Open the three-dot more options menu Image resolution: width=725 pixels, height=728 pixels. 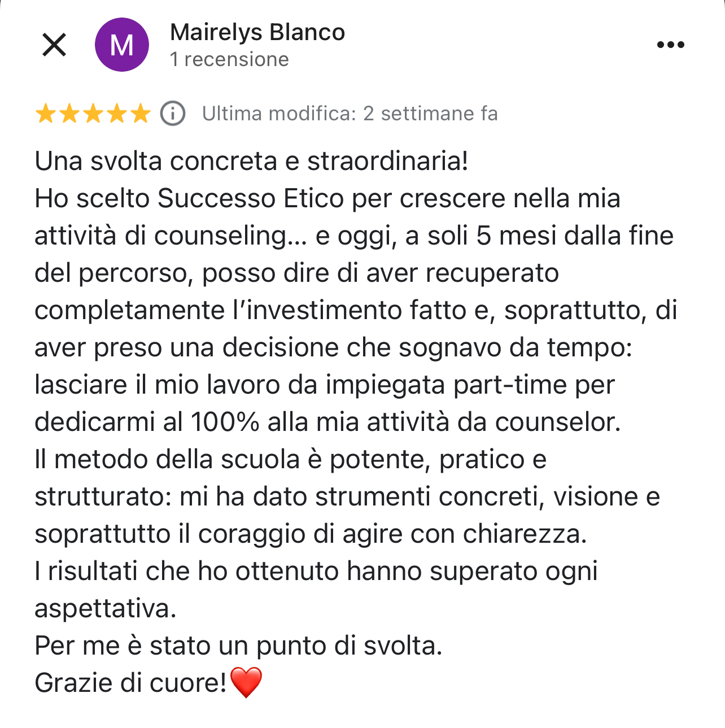click(x=670, y=45)
